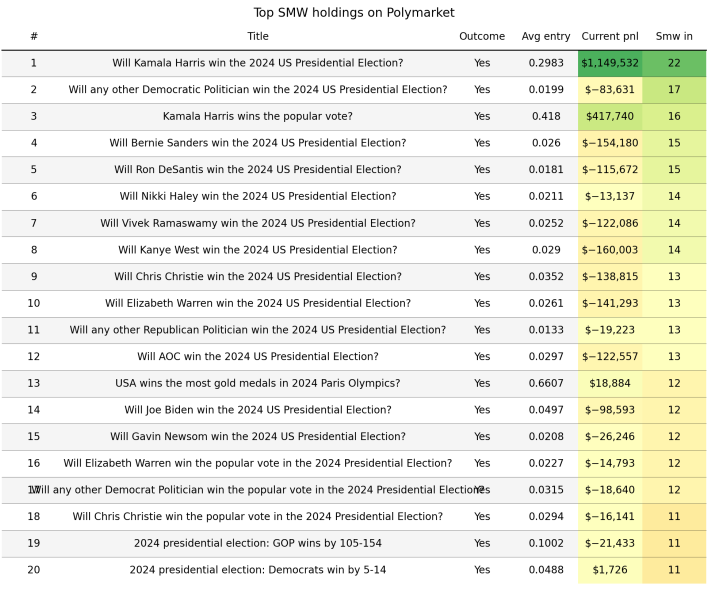Click the $−141,293 pnl cell

(610, 303)
